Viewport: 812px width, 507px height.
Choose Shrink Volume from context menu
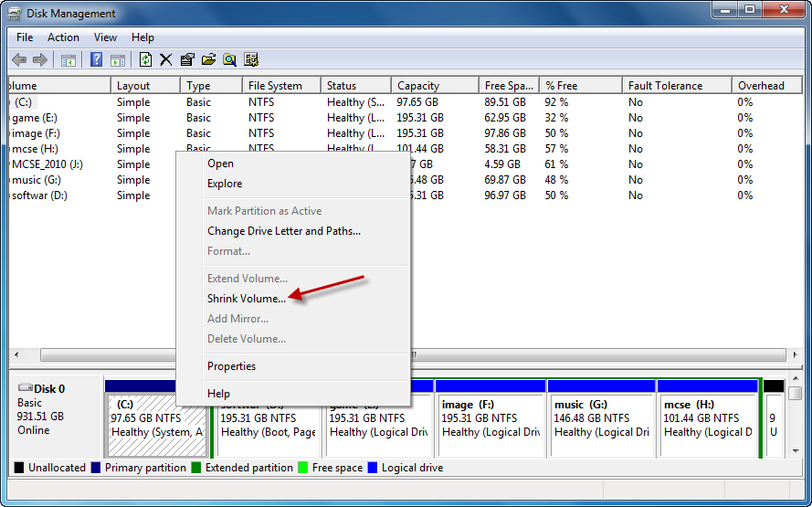[247, 299]
